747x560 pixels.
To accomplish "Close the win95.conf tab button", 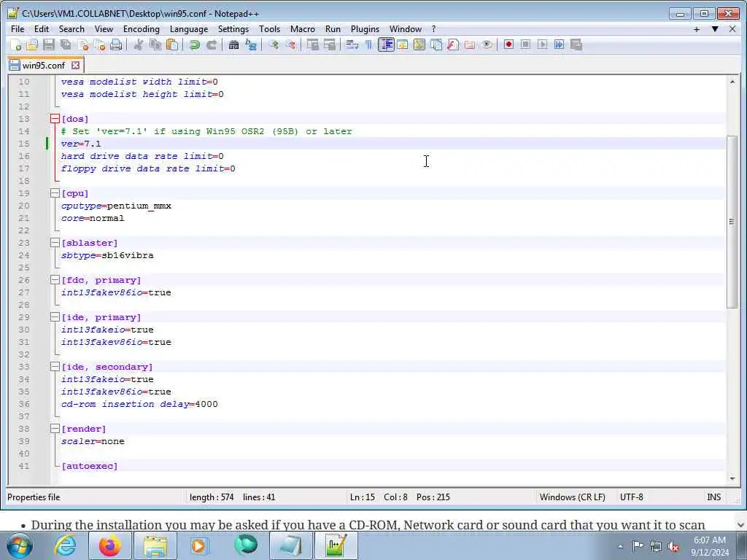I will point(75,65).
